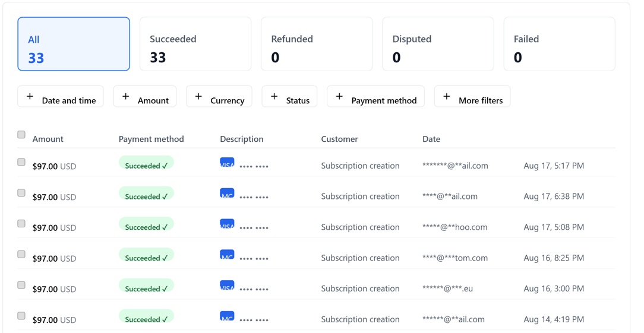Viewport: 644px width, 333px height.
Task: Click the Mastercard icon for the Aug 16, 8:25 PM payment
Action: pos(227,255)
